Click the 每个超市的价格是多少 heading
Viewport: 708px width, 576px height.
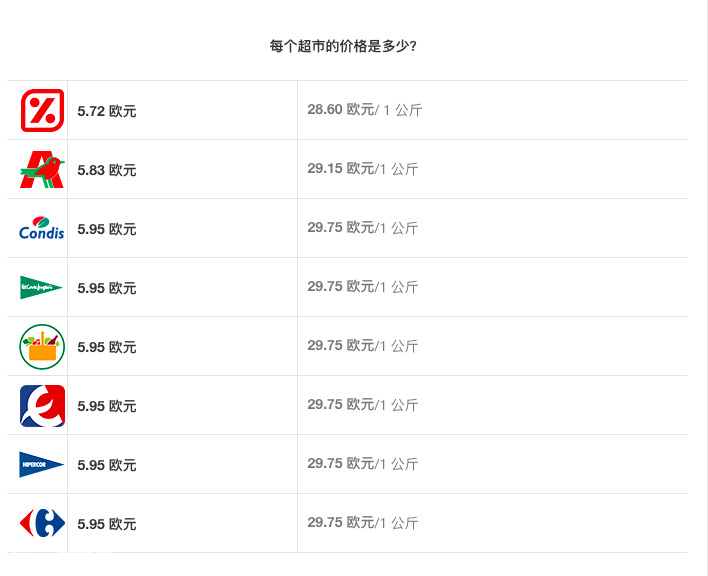[x=343, y=46]
